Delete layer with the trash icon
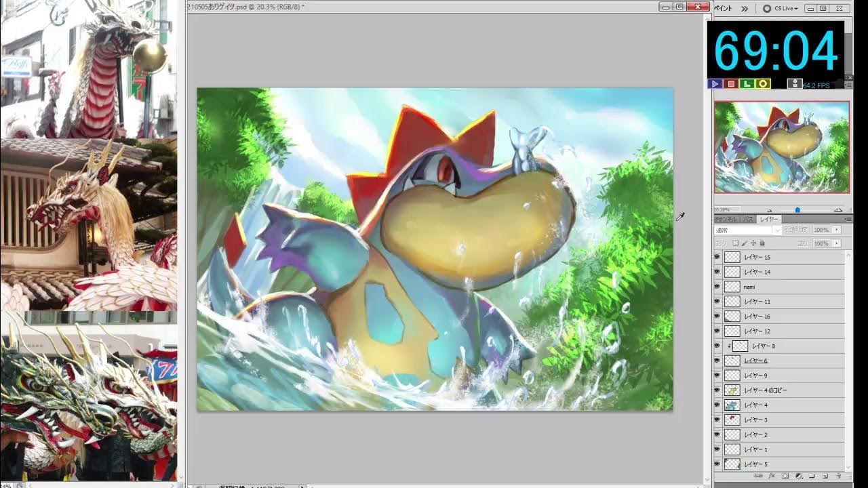 tap(839, 476)
